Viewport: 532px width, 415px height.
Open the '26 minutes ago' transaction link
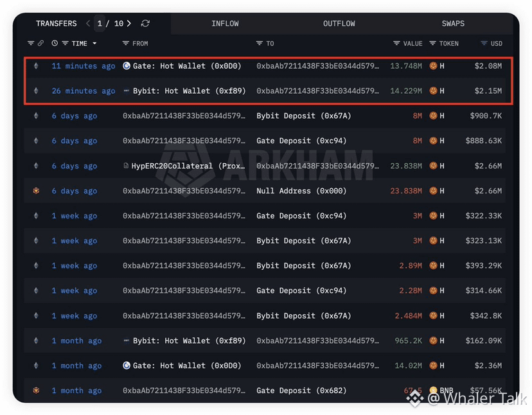pyautogui.click(x=83, y=91)
